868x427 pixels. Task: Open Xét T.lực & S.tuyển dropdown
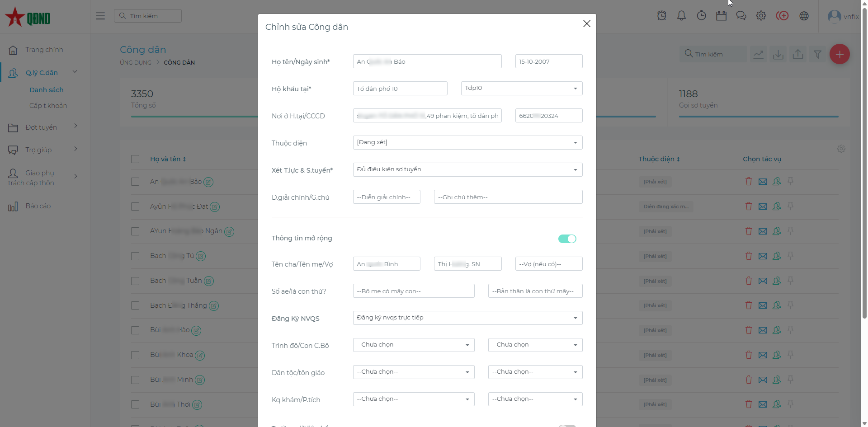(467, 169)
